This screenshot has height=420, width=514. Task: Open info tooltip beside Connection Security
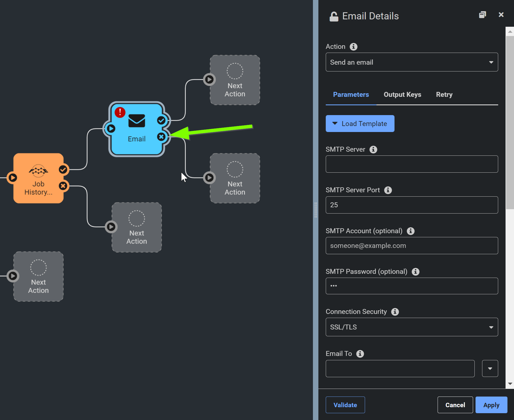coord(395,312)
